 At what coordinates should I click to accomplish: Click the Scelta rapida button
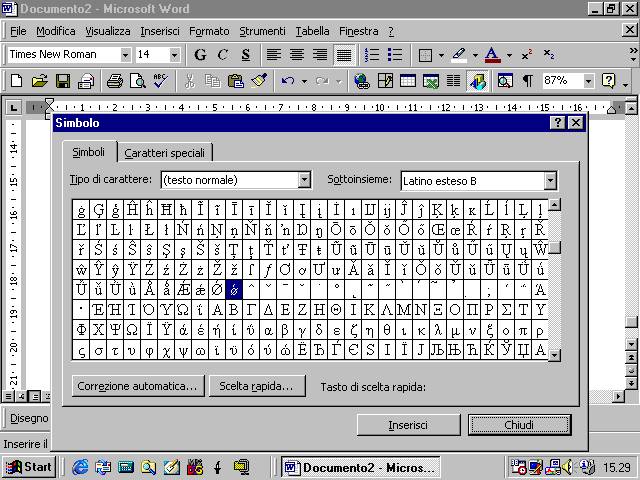pos(257,386)
